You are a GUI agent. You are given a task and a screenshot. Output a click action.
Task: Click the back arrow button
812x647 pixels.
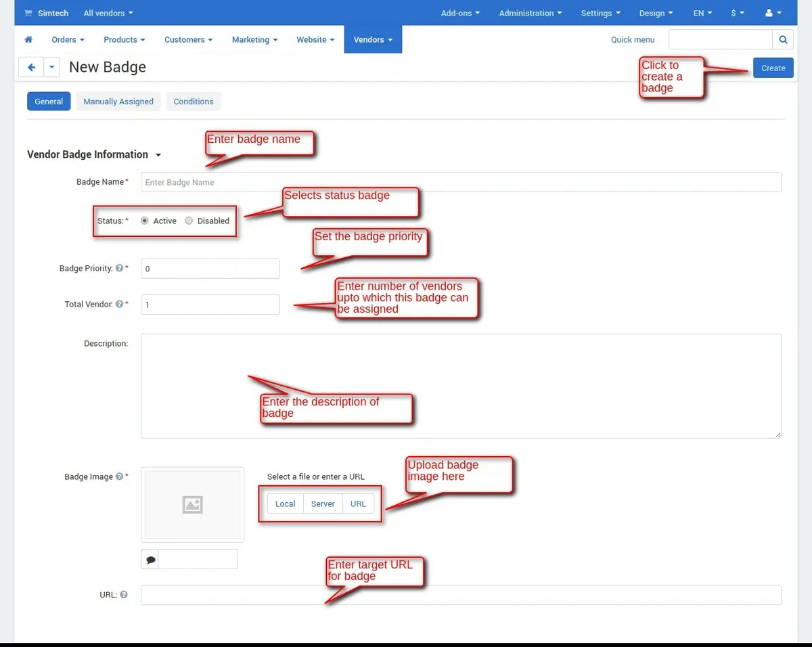coord(31,68)
